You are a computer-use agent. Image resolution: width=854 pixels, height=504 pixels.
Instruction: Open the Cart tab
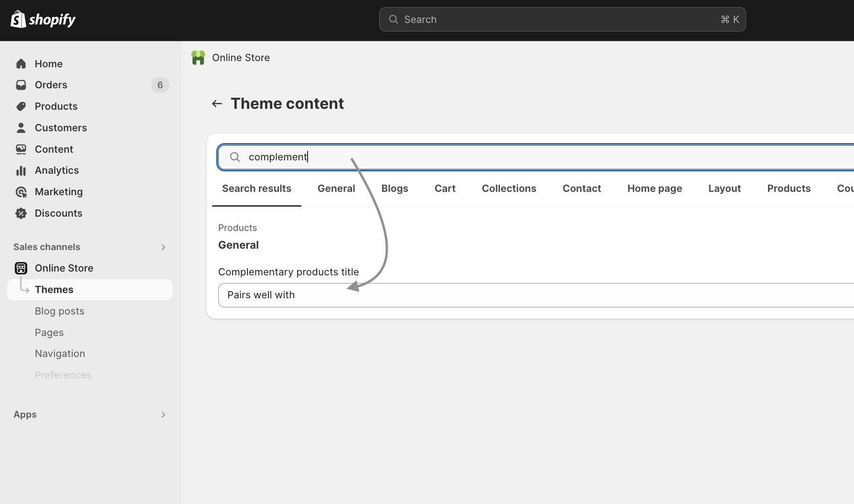tap(445, 189)
